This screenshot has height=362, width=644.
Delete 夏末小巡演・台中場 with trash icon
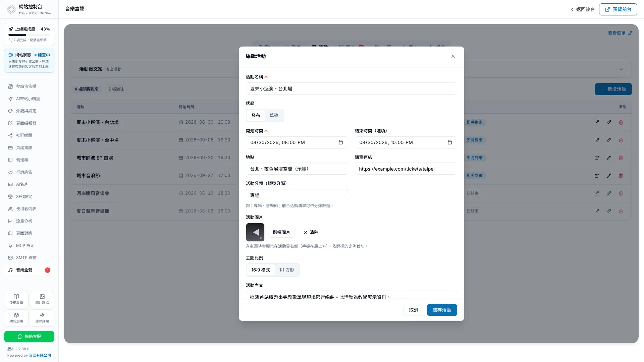click(x=621, y=140)
